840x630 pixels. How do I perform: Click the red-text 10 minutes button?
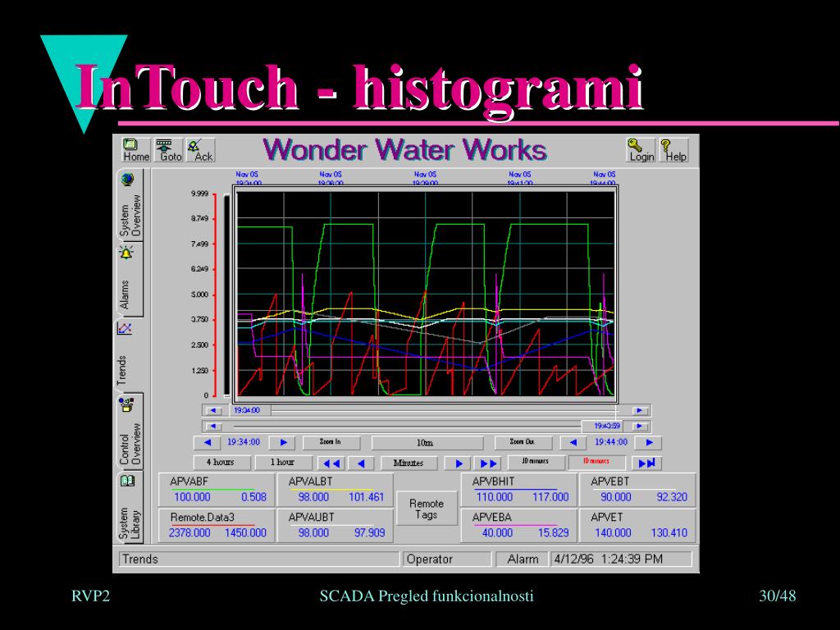(x=596, y=462)
